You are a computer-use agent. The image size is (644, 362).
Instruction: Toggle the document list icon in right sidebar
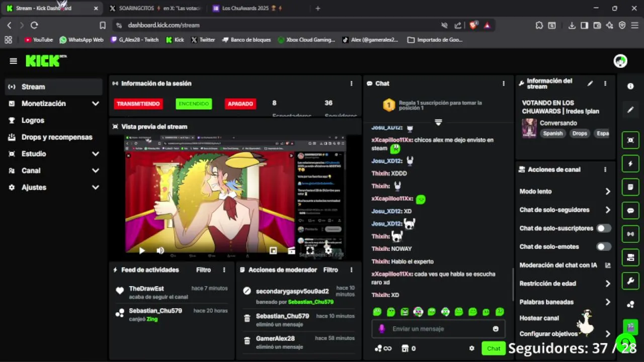pyautogui.click(x=630, y=187)
